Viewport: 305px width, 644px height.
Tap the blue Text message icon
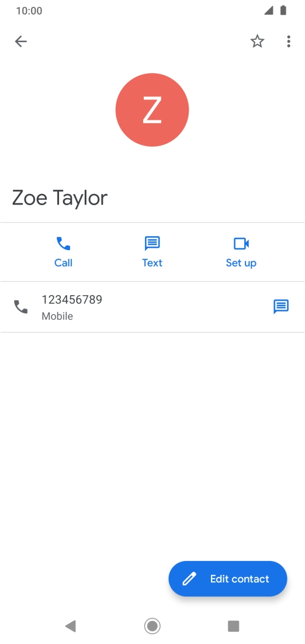152,244
